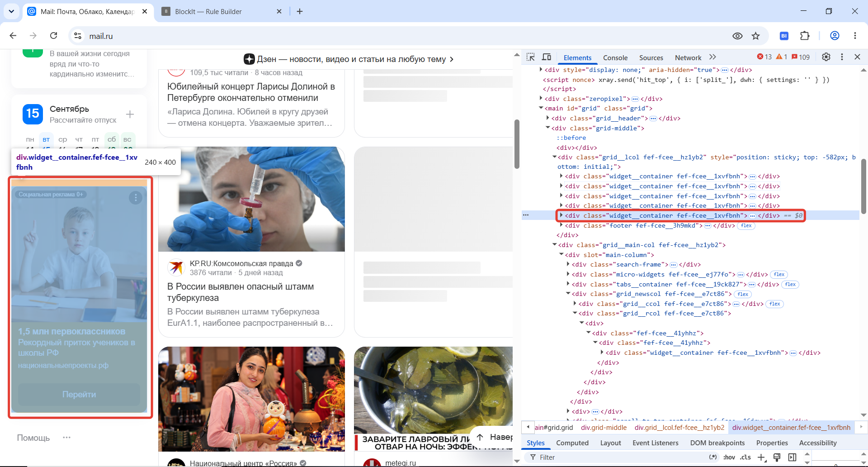Toggle :hov element state panel
Image resolution: width=868 pixels, height=467 pixels.
click(729, 457)
